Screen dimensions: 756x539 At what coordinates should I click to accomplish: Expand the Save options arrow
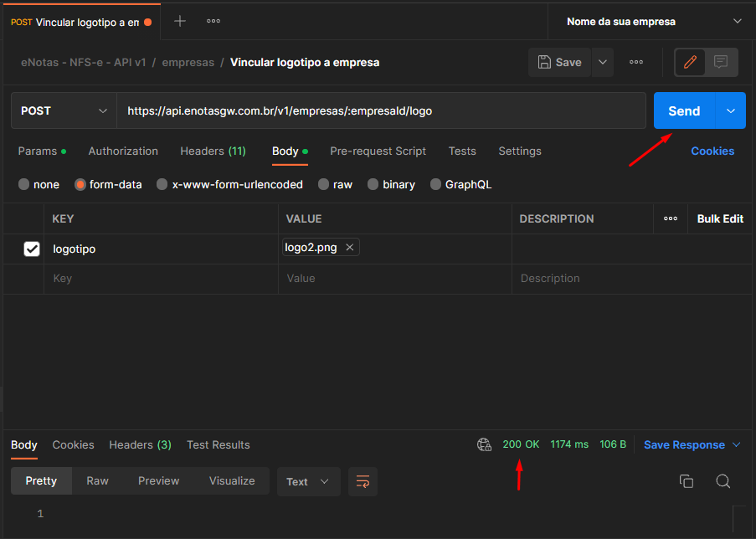point(603,62)
